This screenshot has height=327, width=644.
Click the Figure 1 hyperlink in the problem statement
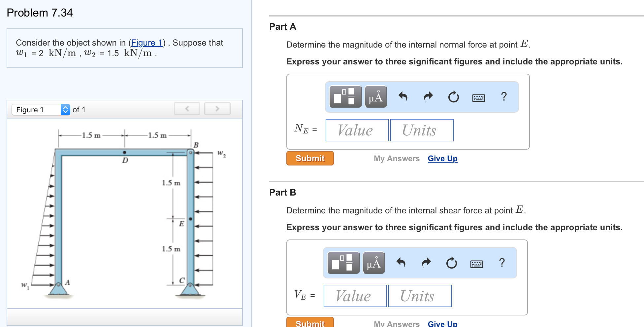coord(146,43)
